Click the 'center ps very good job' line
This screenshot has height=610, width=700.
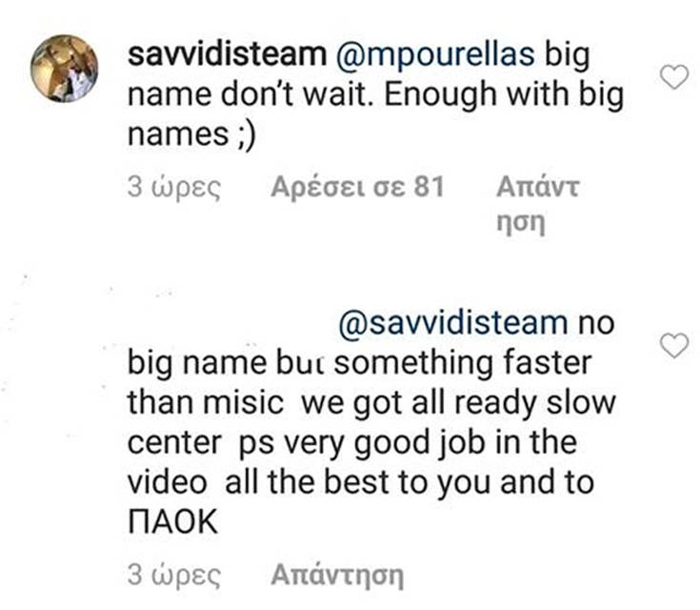(352, 443)
